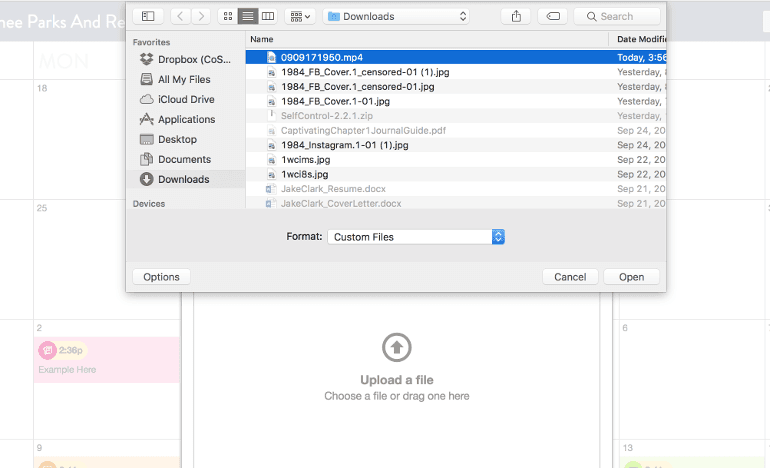This screenshot has width=770, height=468.
Task: Open Applications in the sidebar
Action: click(x=186, y=119)
